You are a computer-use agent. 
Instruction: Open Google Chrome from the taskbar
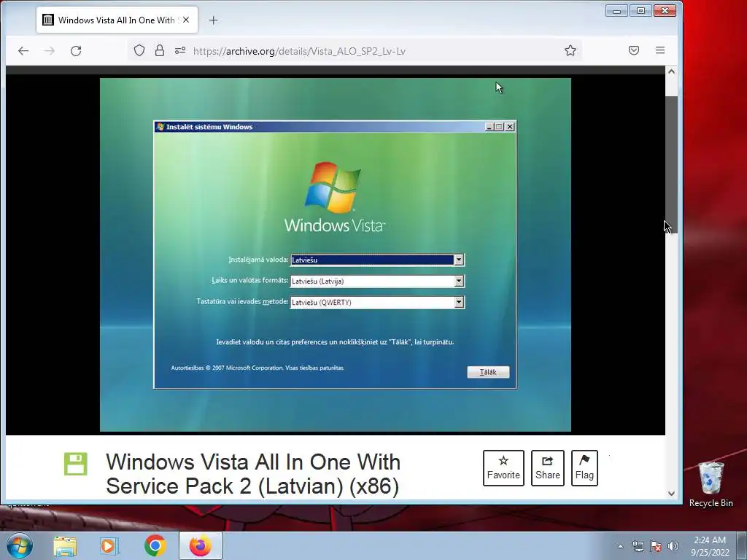click(x=155, y=546)
